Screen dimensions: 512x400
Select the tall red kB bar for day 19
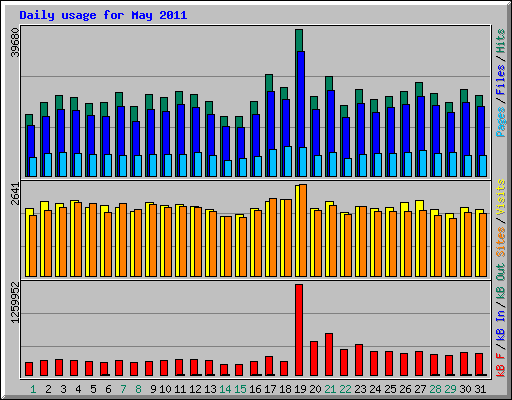[x=299, y=330]
